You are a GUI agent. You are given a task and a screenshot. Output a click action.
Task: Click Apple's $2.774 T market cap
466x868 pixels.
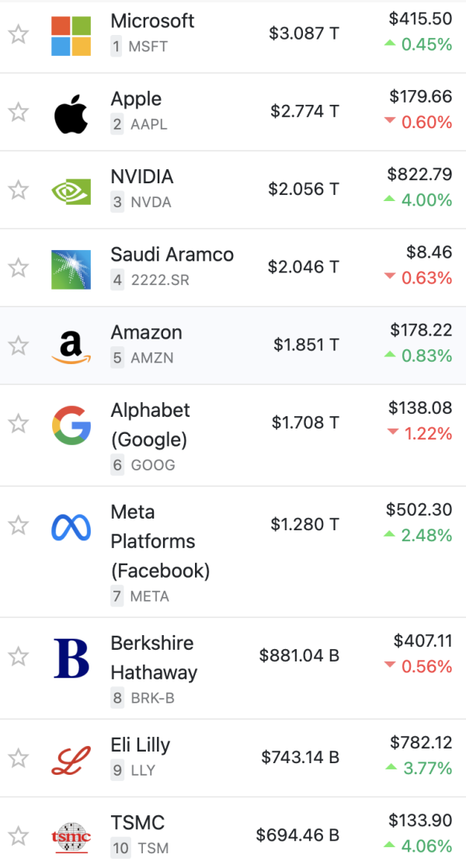[x=304, y=111]
